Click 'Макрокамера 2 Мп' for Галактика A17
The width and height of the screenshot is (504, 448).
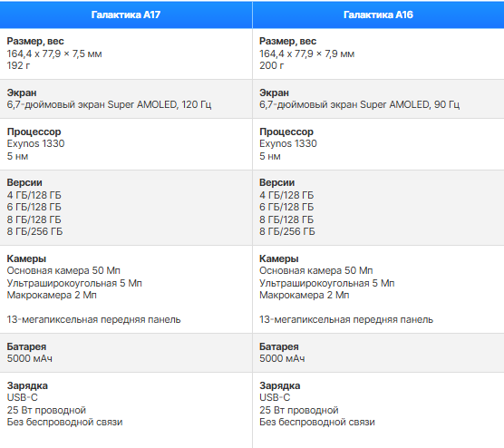tap(52, 296)
